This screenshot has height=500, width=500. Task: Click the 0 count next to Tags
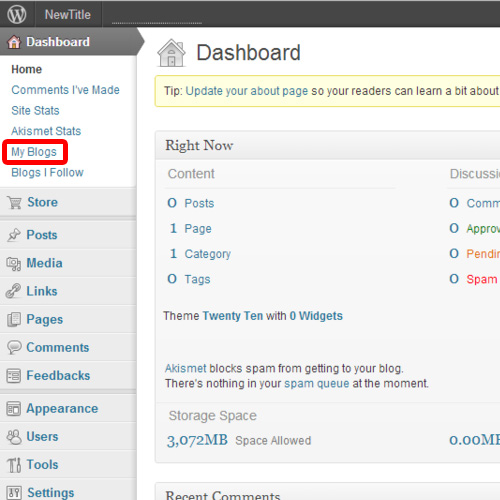[172, 279]
